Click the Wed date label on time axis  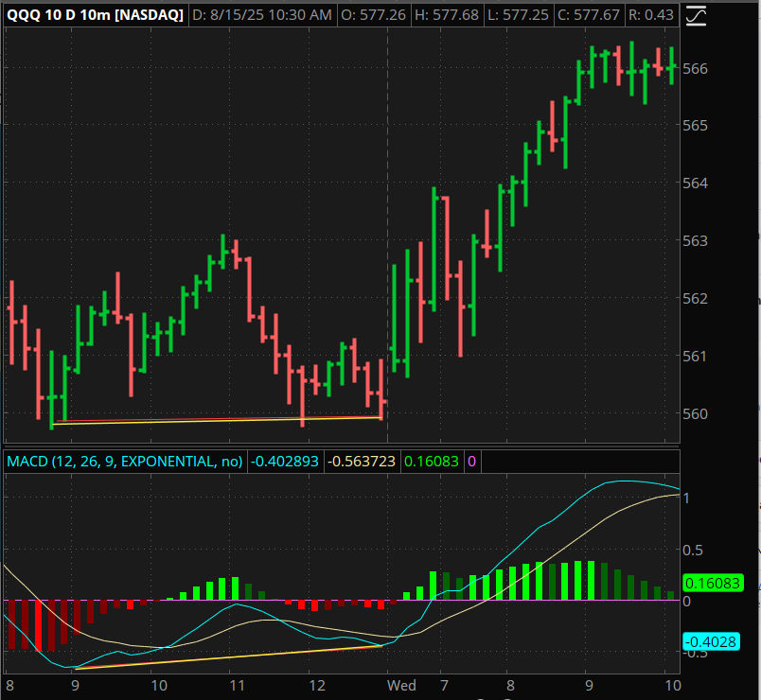[401, 686]
